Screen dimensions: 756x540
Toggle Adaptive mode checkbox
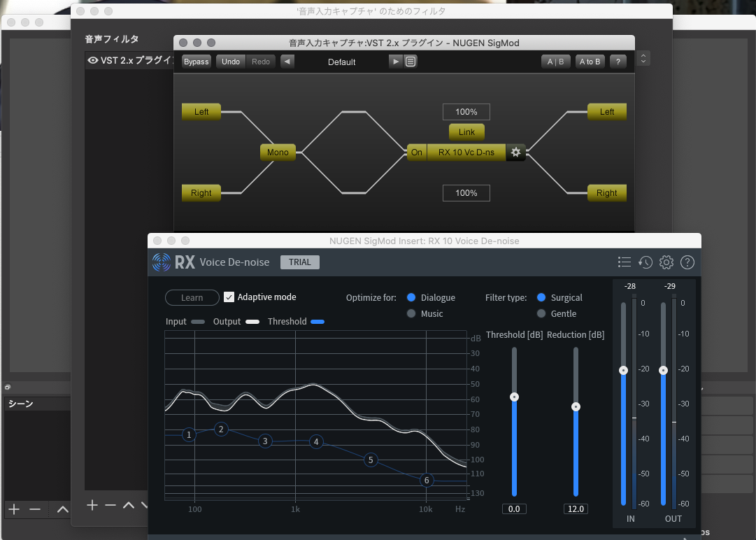tap(229, 297)
